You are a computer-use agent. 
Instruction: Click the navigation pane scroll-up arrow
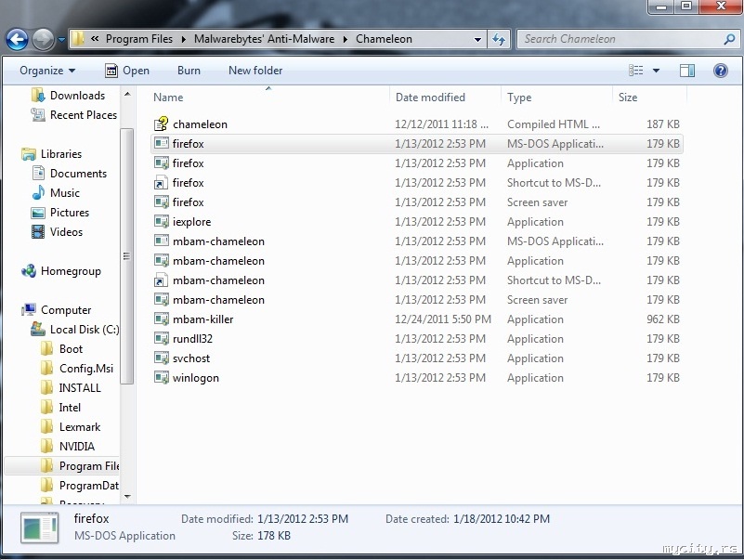coord(127,94)
